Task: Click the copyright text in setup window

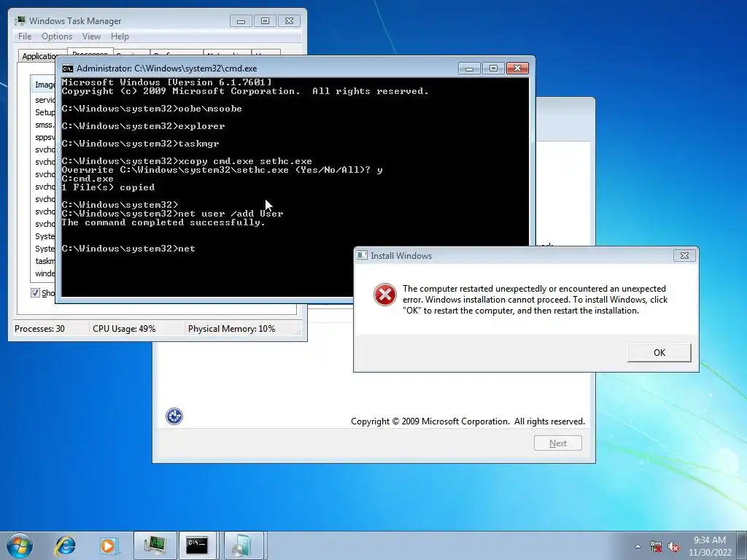Action: click(x=468, y=421)
